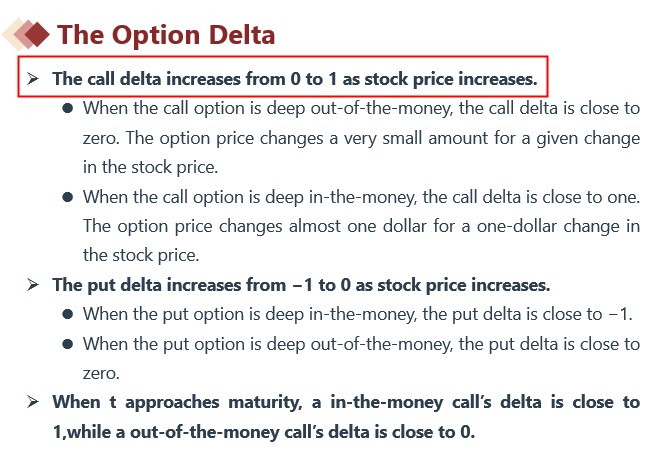Click the lone word "zero." under the put bullets

(101, 373)
